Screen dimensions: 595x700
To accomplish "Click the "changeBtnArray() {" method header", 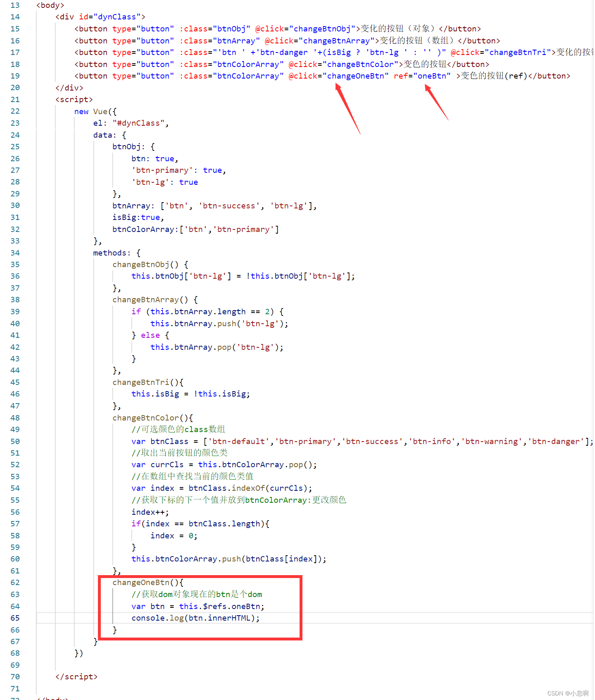I will (x=155, y=300).
